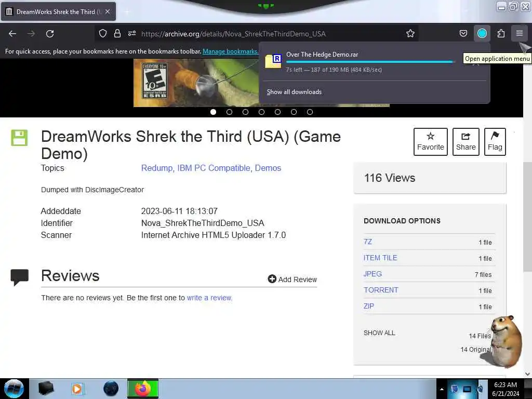Click the page vertical scrollbar
Viewport: 532px width, 399px height.
[527, 217]
